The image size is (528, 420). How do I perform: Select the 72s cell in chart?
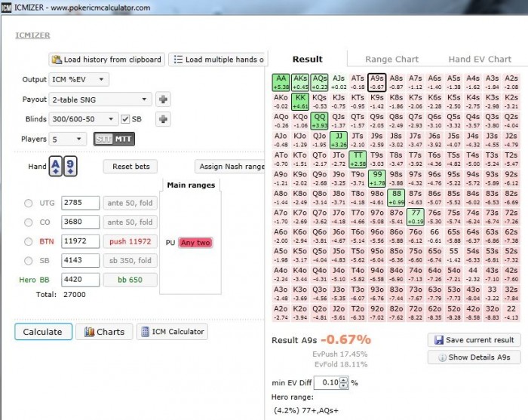(x=511, y=216)
